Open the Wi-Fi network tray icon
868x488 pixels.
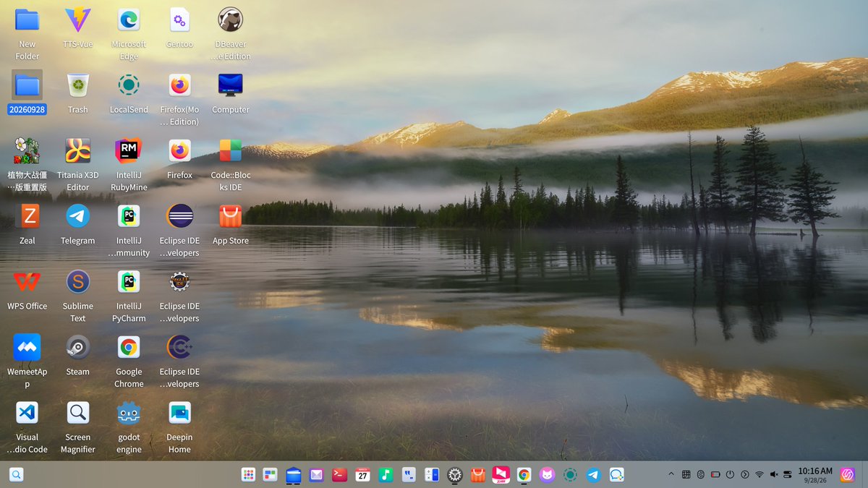click(759, 474)
